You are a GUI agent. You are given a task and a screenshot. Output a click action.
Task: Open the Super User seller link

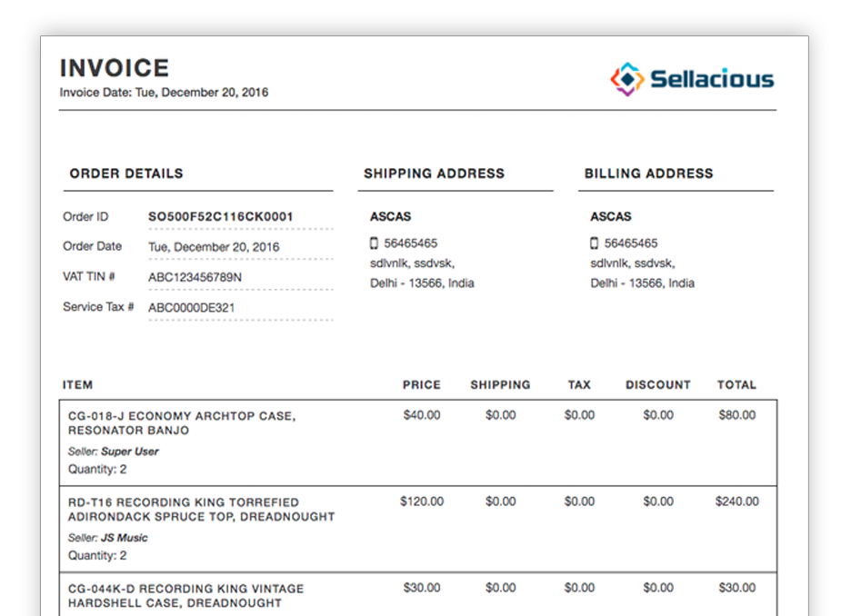[x=129, y=452]
